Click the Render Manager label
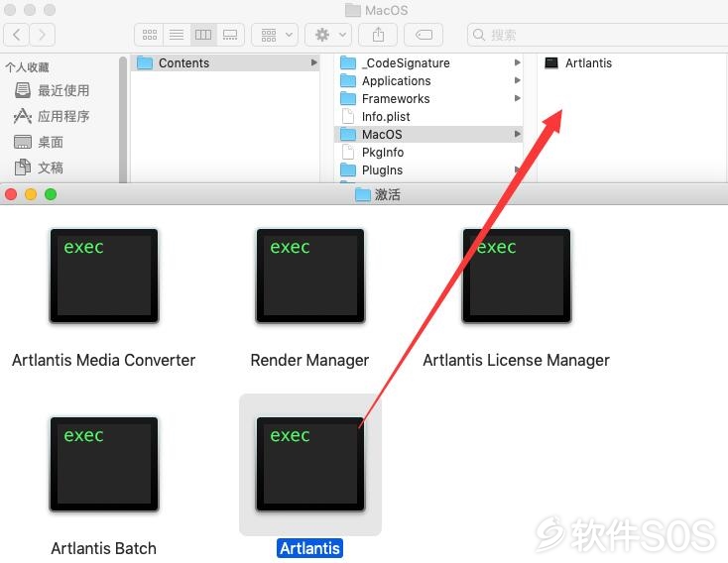Image resolution: width=728 pixels, height=563 pixels. (309, 360)
